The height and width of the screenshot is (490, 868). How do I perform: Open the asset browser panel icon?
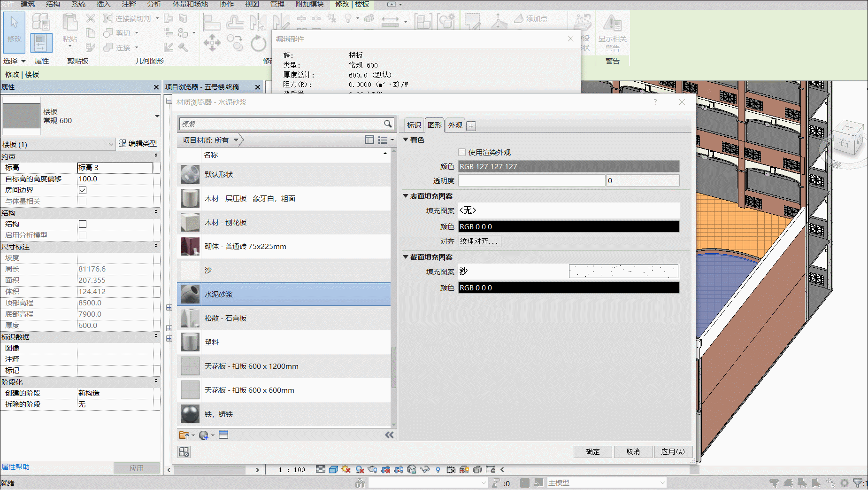click(223, 435)
